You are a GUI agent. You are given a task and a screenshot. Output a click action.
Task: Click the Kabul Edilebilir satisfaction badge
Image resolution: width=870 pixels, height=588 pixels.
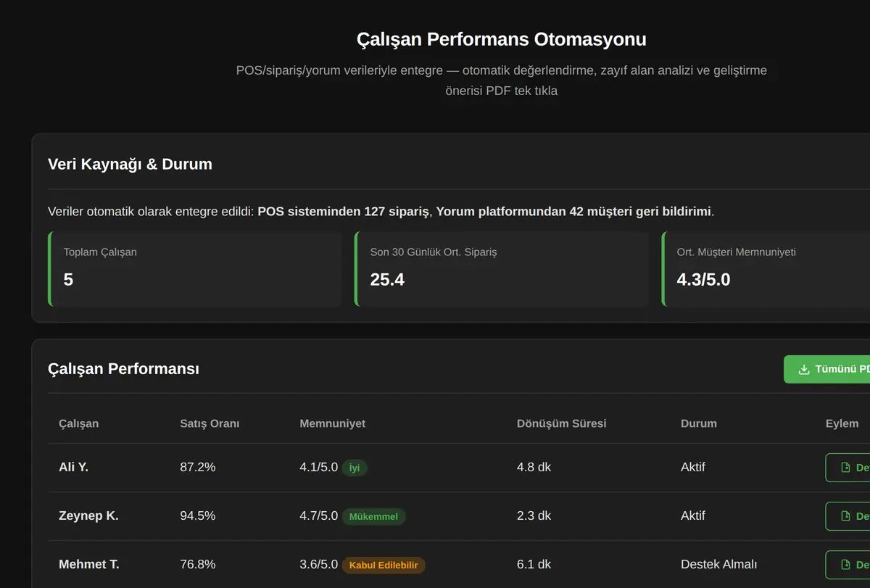[x=384, y=566]
